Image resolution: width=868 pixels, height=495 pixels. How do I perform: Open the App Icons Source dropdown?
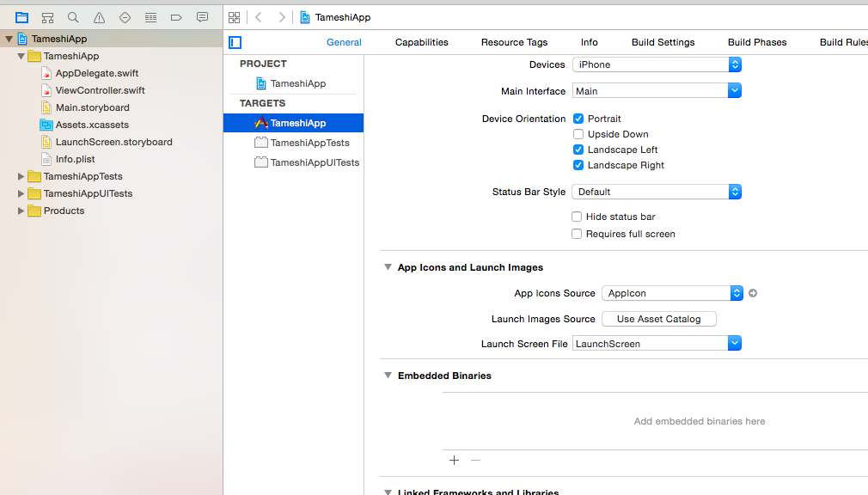coord(672,293)
